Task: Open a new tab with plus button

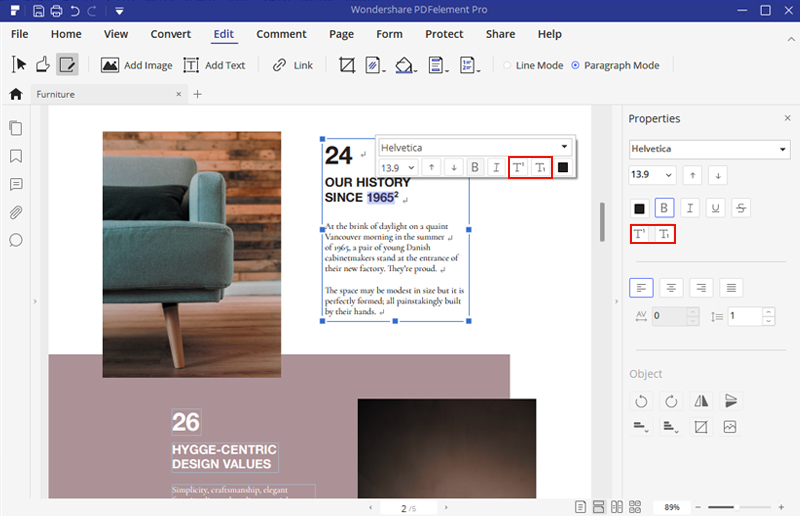Action: coord(197,94)
